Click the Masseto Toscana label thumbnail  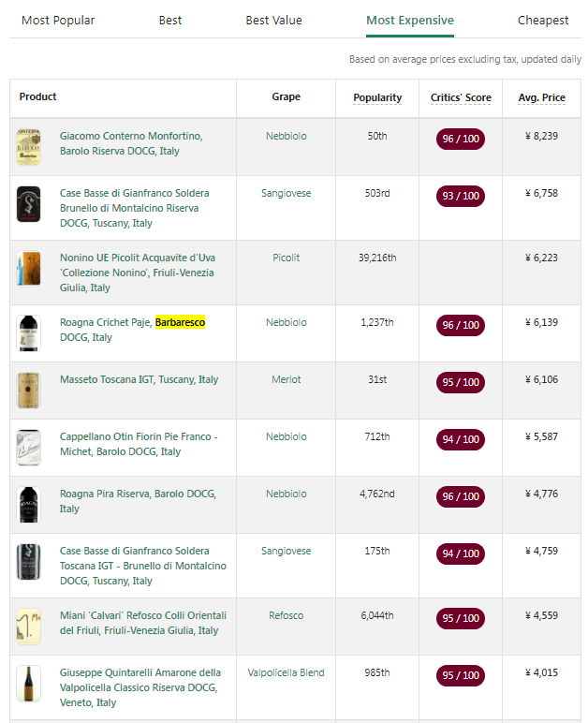(x=28, y=390)
